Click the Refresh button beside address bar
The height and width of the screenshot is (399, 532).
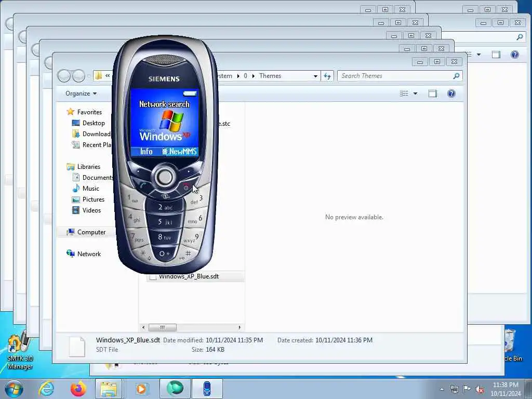pyautogui.click(x=327, y=76)
